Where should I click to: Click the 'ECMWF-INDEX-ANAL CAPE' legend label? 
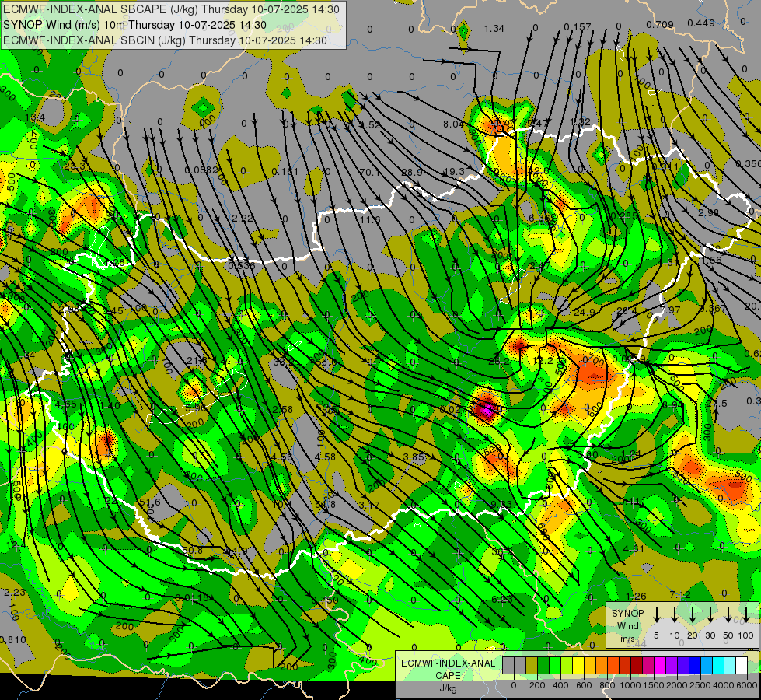coord(448,669)
